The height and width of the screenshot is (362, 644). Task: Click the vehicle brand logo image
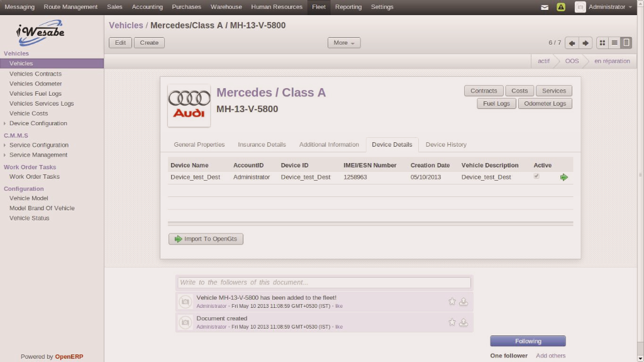click(189, 105)
